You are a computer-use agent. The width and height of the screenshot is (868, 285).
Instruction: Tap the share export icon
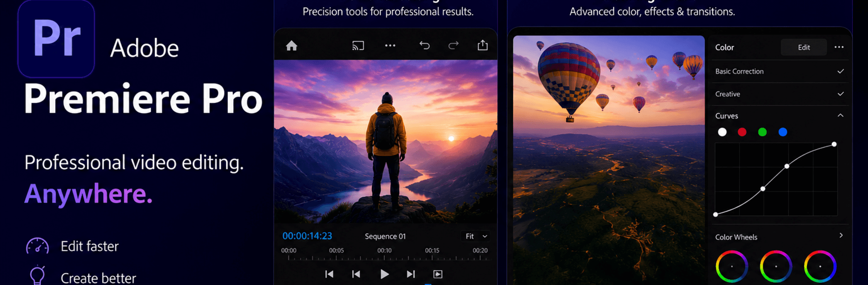(x=483, y=45)
